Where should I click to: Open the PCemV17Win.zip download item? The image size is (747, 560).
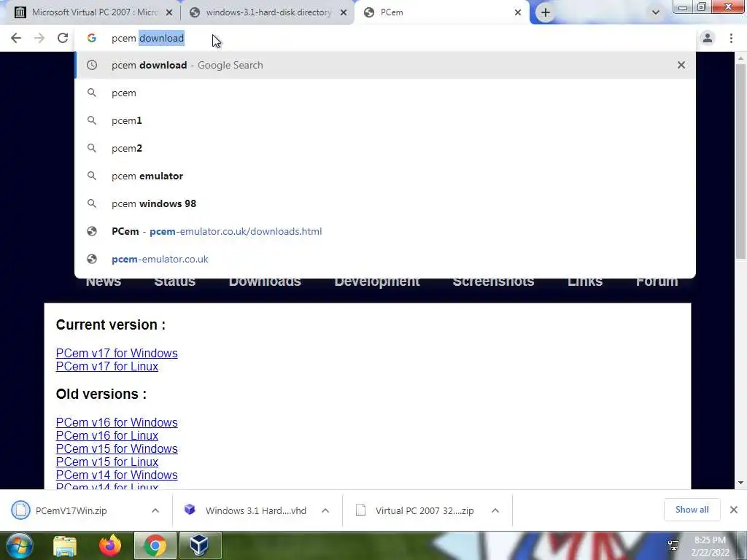pos(71,510)
